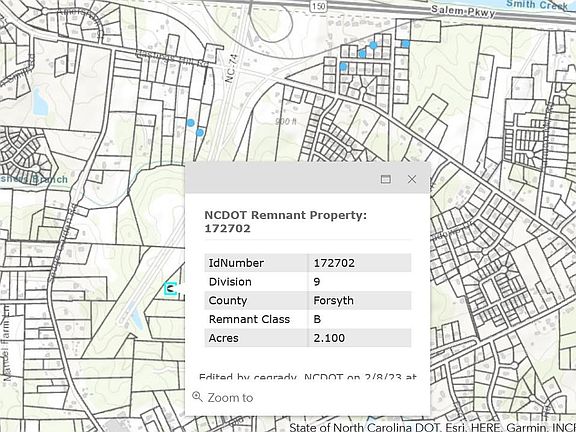Select the IdNumber value 172702 cell
The width and height of the screenshot is (576, 432).
(x=360, y=263)
